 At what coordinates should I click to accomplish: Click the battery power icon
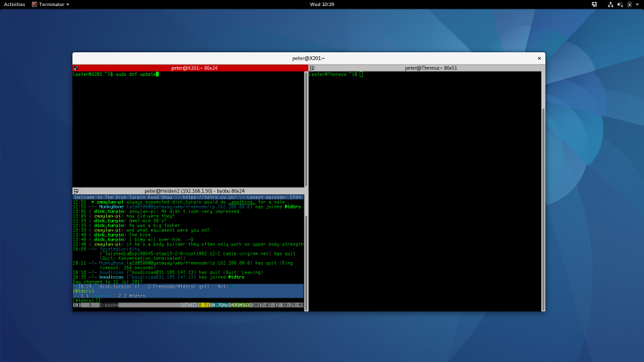pos(629,5)
